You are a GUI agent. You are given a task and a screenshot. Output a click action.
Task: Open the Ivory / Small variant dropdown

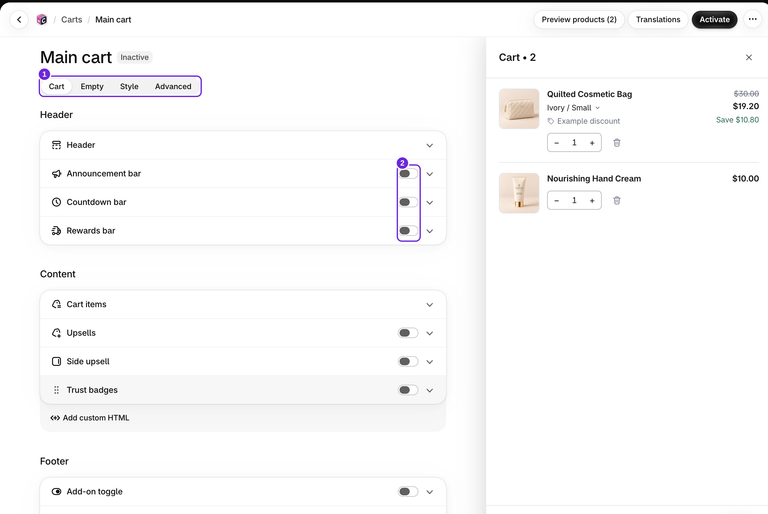[x=574, y=108]
